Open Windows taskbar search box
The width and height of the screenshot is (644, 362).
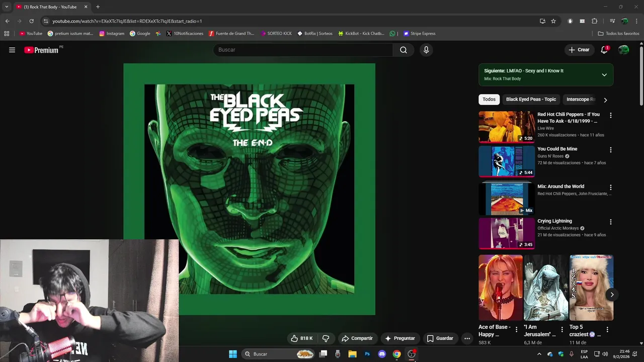click(x=279, y=354)
